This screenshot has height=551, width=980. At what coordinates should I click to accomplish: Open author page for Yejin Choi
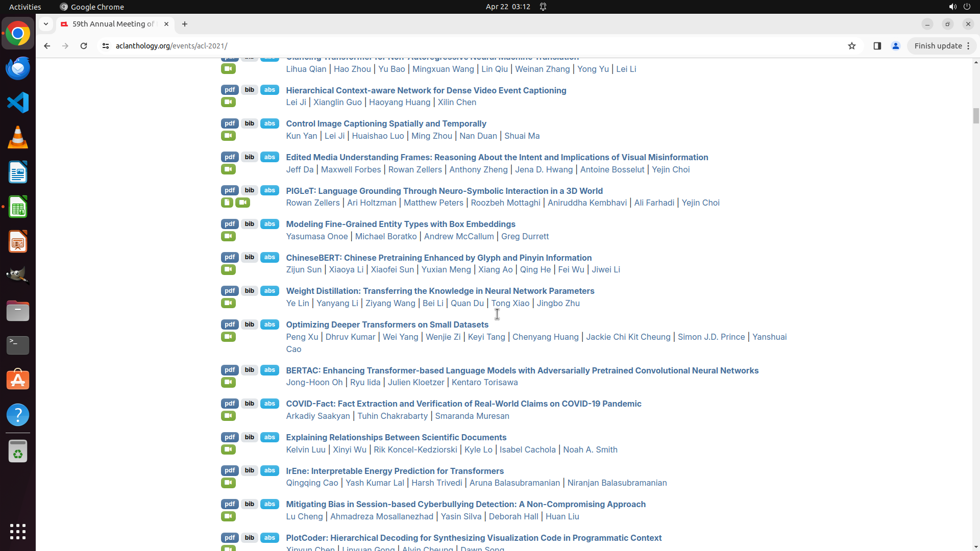[670, 169]
